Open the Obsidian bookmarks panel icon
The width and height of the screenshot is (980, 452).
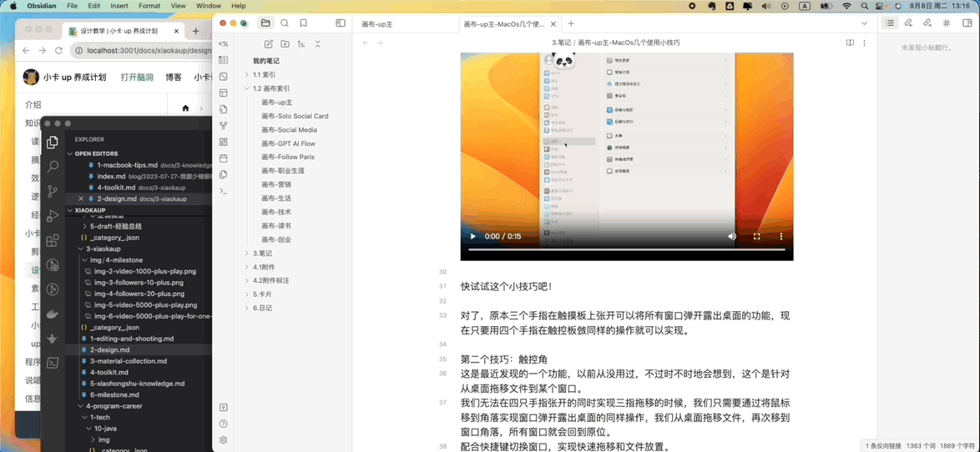pos(303,23)
